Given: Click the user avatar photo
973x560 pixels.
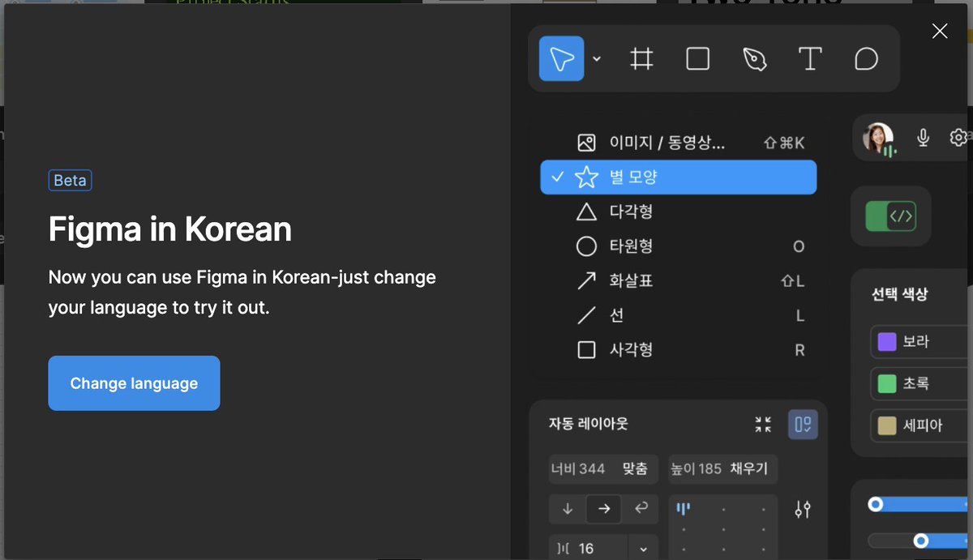Looking at the screenshot, I should click(878, 138).
